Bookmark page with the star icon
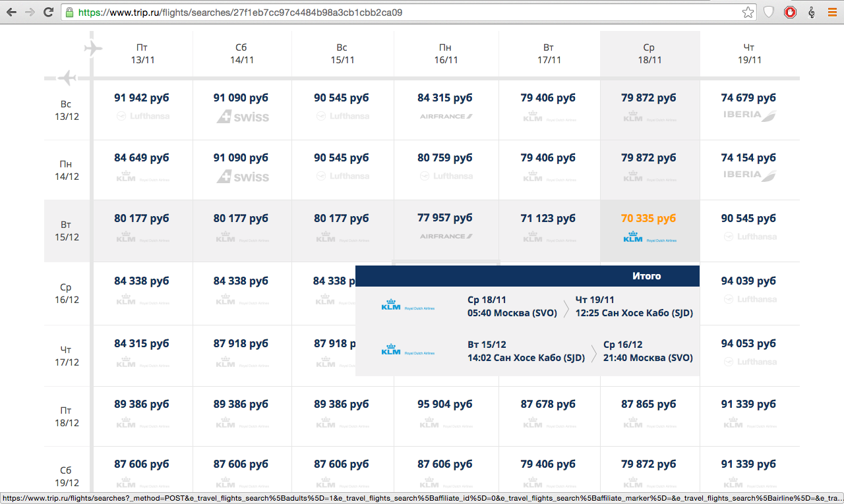 [748, 12]
